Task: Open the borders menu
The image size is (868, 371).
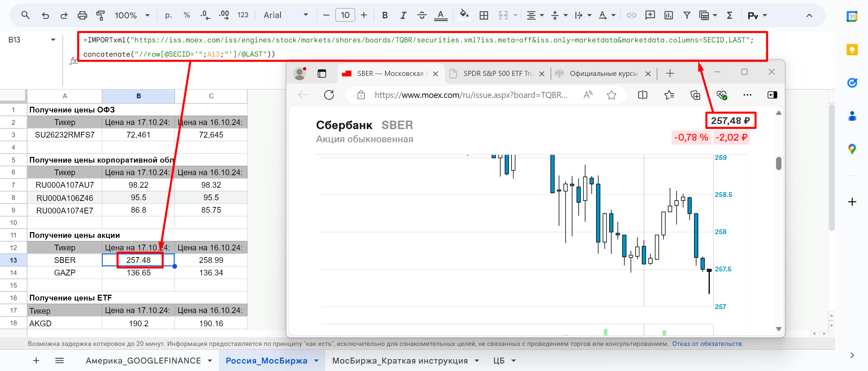Action: point(484,15)
